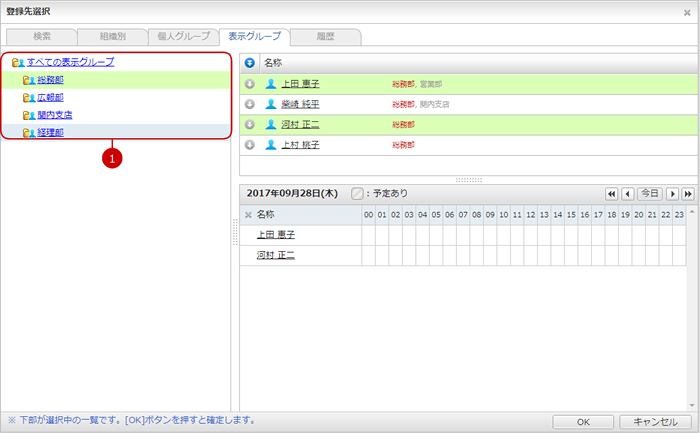Click the blue select-all arrow in list header

click(249, 62)
